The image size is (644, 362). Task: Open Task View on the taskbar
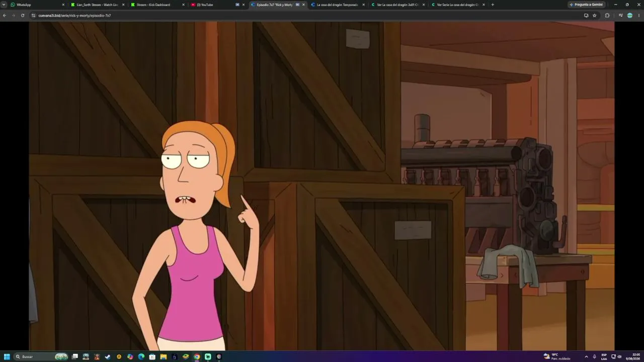coord(75,356)
